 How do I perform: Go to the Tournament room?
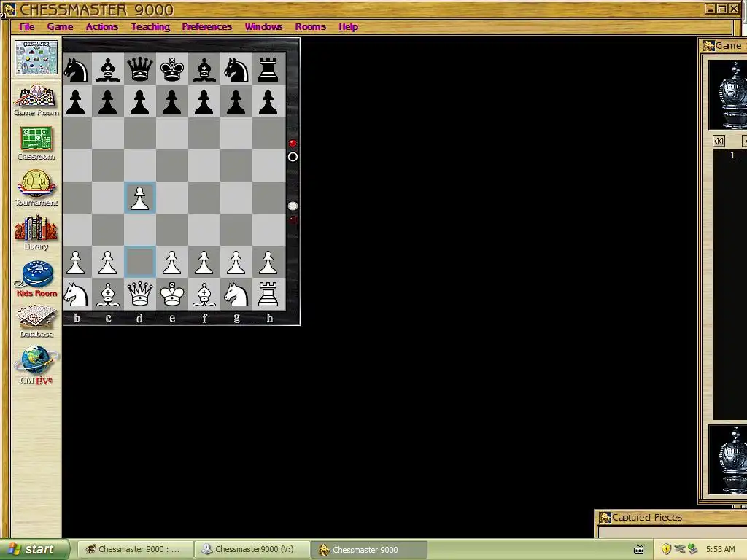click(36, 188)
